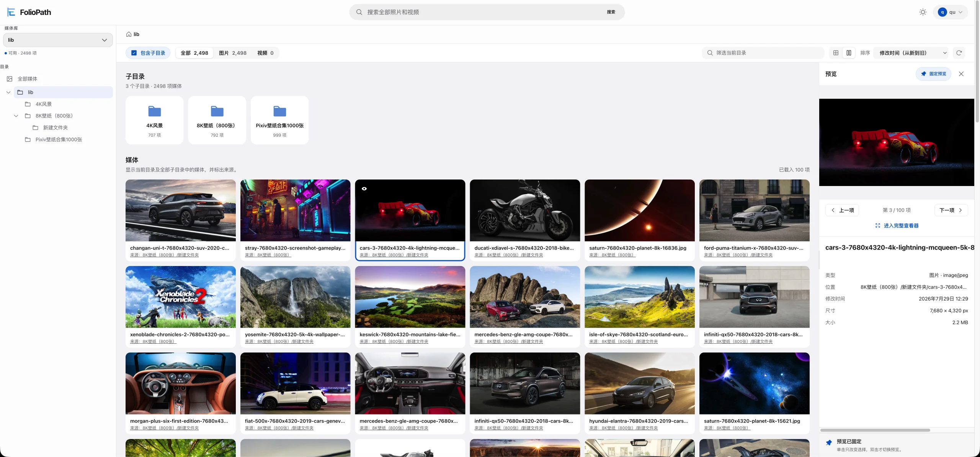This screenshot has width=980, height=457.
Task: Select the stray screenshot gameplay thumbnail
Action: click(x=295, y=211)
